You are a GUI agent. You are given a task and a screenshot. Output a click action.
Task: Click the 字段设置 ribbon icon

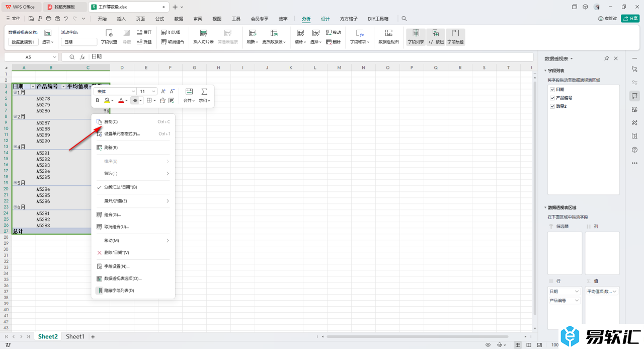tap(109, 33)
